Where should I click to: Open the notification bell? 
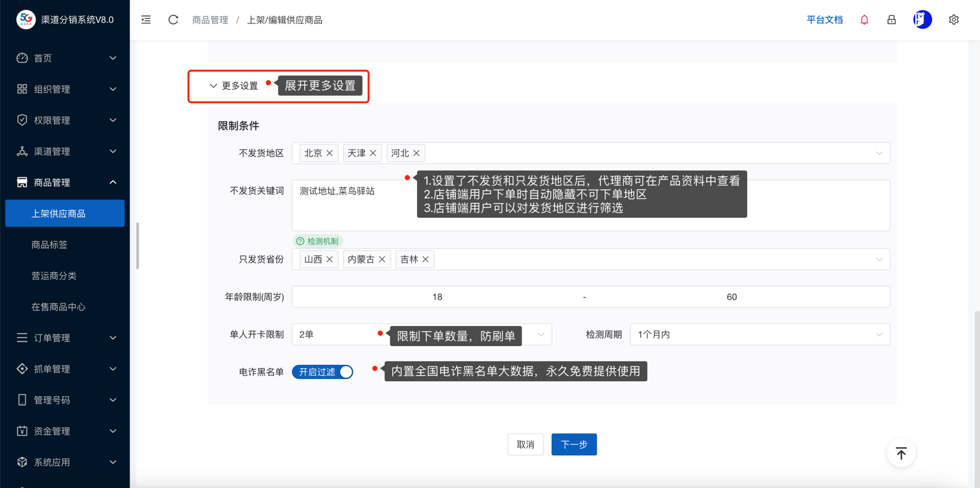864,20
